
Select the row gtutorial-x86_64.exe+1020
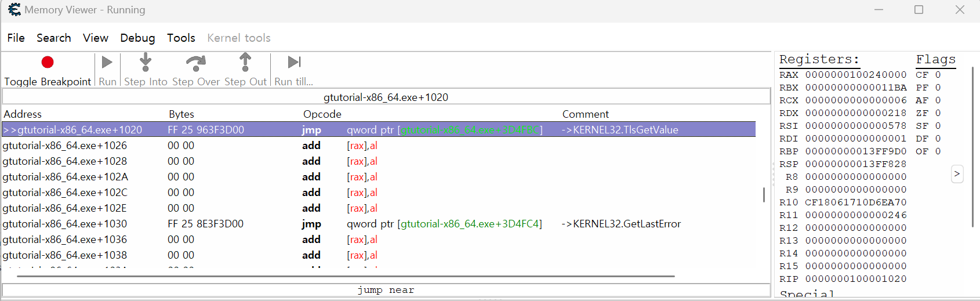[x=379, y=130]
